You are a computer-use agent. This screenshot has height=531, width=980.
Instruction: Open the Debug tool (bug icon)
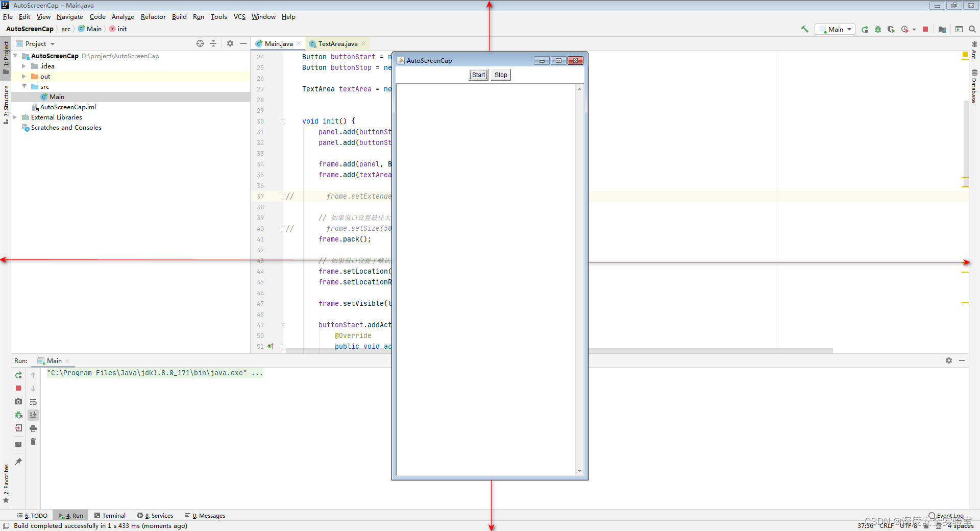pyautogui.click(x=877, y=29)
